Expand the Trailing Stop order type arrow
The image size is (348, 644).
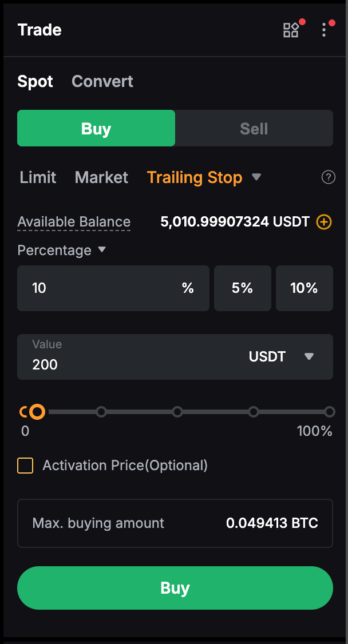tap(256, 177)
